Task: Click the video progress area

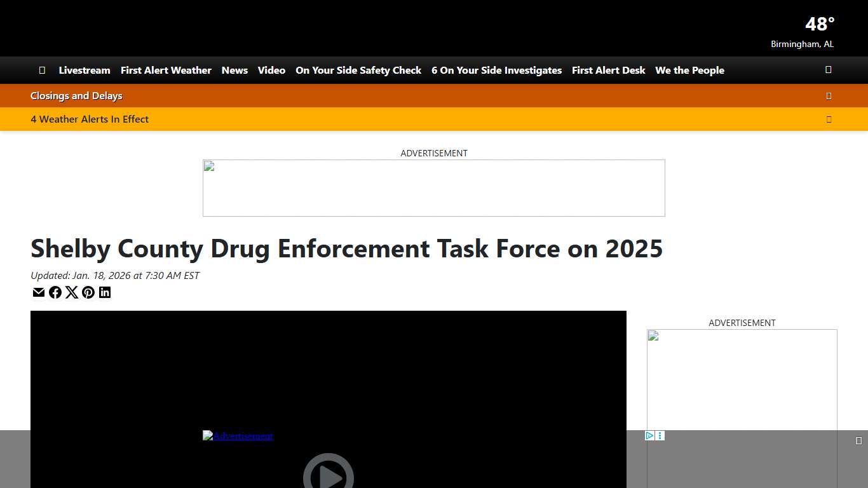Action: pyautogui.click(x=329, y=485)
